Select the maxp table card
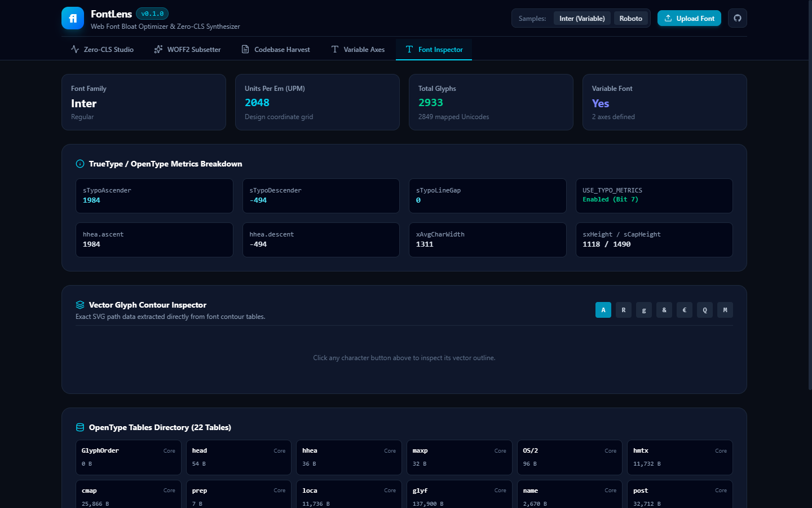This screenshot has height=508, width=812. pos(460,457)
